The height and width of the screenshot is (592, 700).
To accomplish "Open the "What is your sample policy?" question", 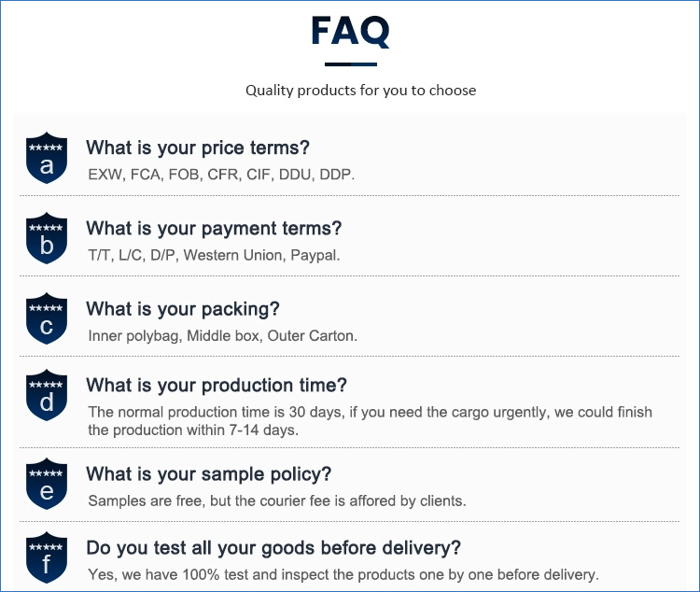I will pyautogui.click(x=209, y=473).
